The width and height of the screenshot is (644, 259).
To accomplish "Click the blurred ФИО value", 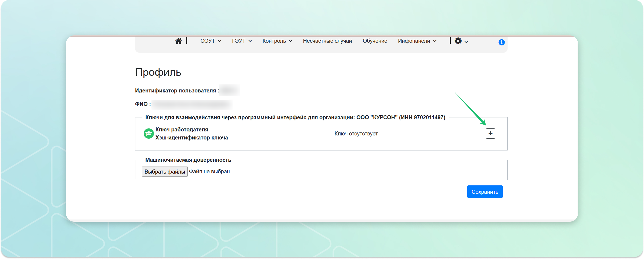I will (x=192, y=104).
